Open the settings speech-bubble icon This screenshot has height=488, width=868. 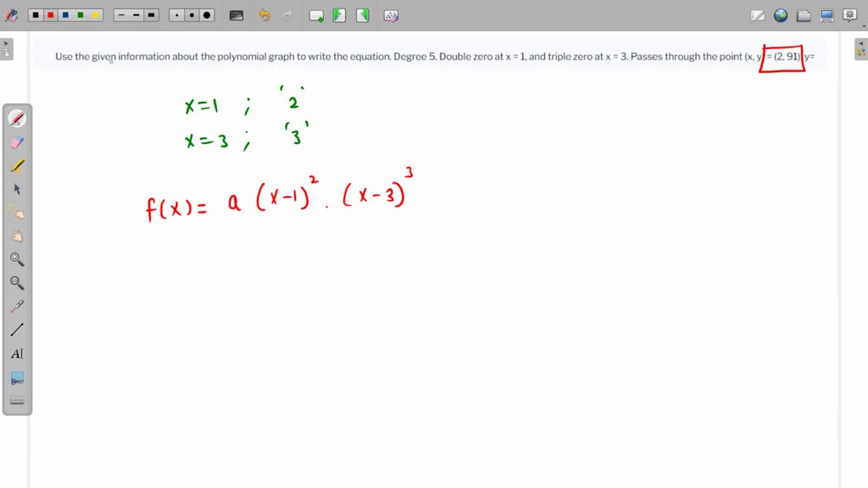[849, 14]
